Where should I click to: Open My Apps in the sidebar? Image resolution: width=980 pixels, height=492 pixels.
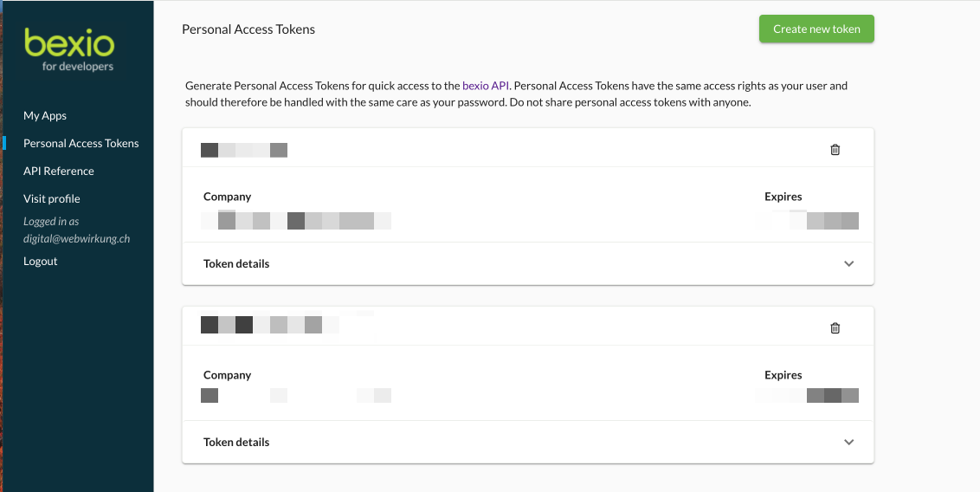[x=45, y=116]
